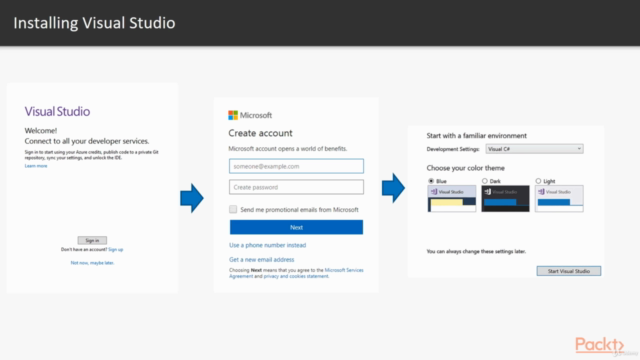Image resolution: width=640 pixels, height=360 pixels.
Task: Click the Visual Studio purple heading
Action: tap(57, 111)
